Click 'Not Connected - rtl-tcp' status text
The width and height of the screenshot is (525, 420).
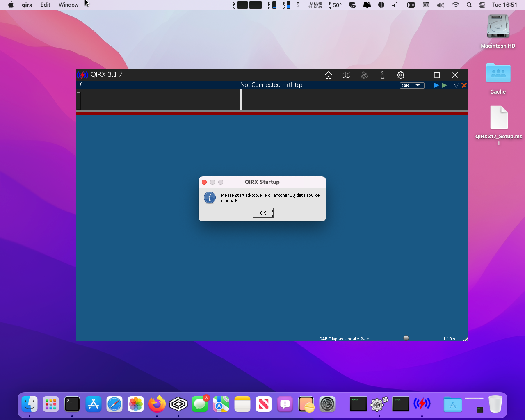click(x=271, y=85)
